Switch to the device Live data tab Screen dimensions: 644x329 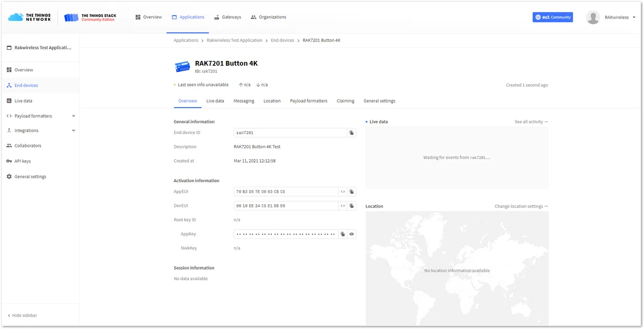click(x=215, y=101)
